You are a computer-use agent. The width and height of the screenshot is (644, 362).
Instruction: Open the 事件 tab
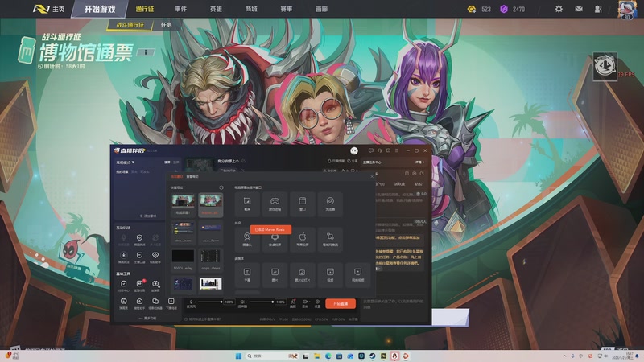coord(180,9)
